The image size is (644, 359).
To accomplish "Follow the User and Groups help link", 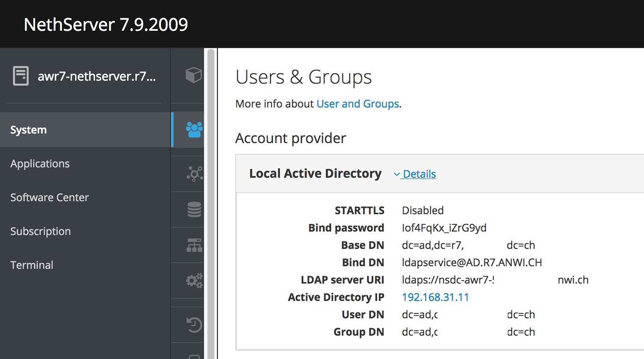I will click(357, 104).
